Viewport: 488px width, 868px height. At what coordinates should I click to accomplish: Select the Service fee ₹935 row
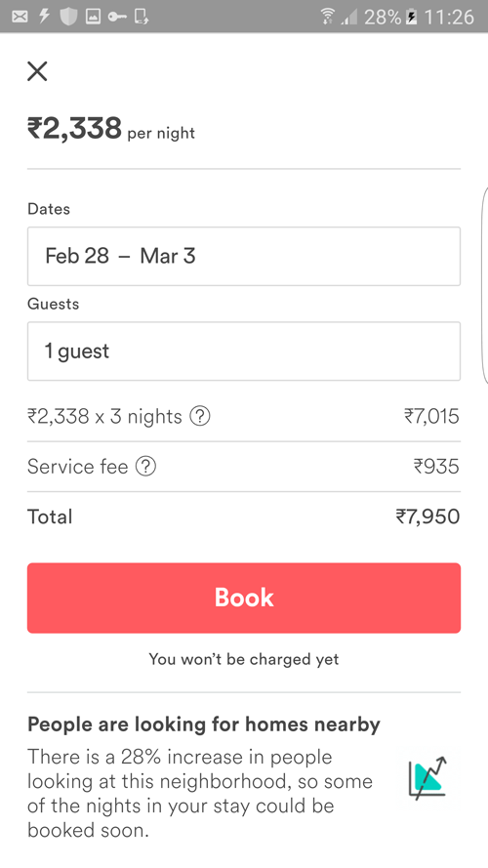pos(244,466)
